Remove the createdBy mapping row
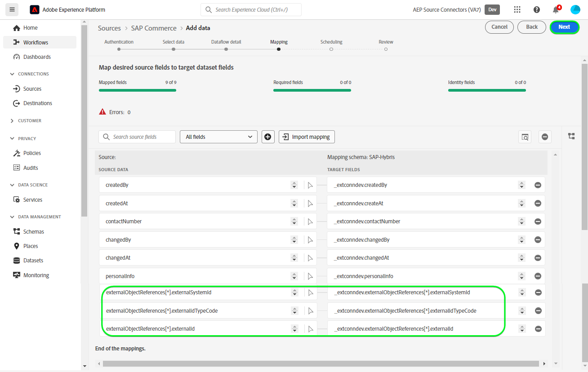The height and width of the screenshot is (372, 588). click(x=538, y=185)
